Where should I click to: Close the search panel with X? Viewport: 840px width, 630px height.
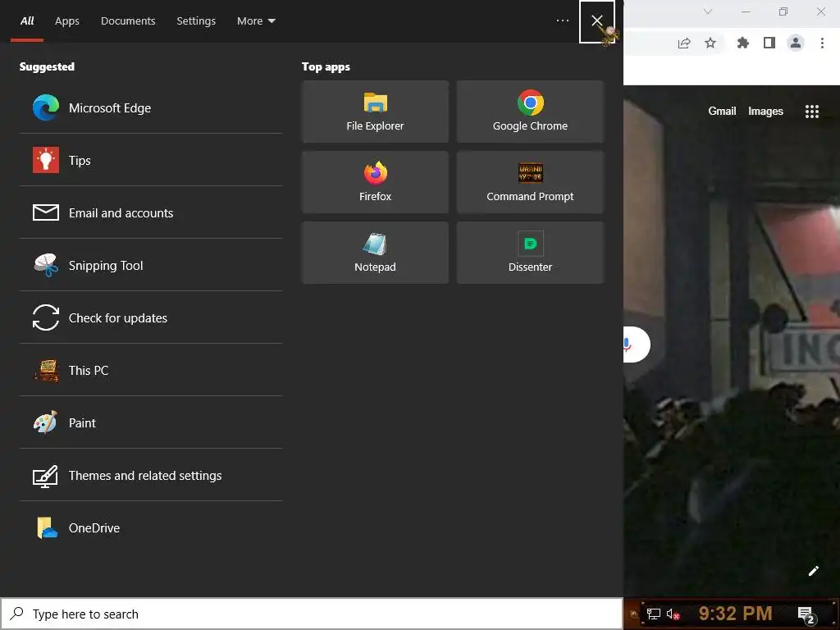(597, 21)
